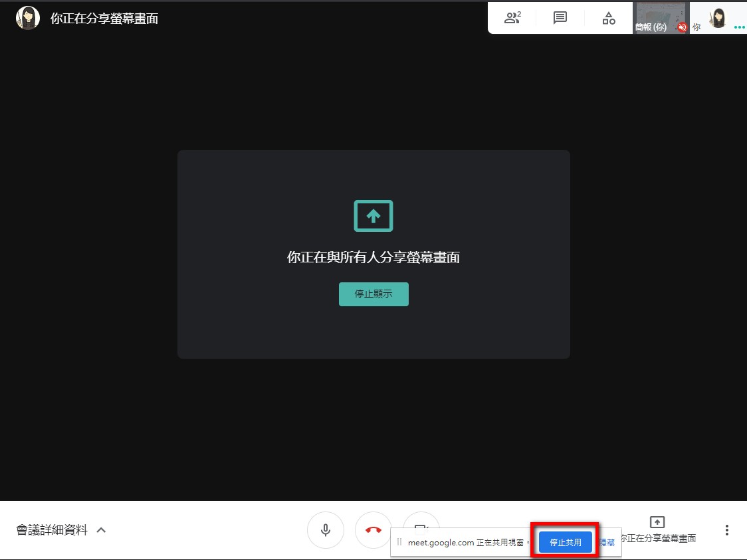
Task: Open the participants list icon
Action: 512,18
